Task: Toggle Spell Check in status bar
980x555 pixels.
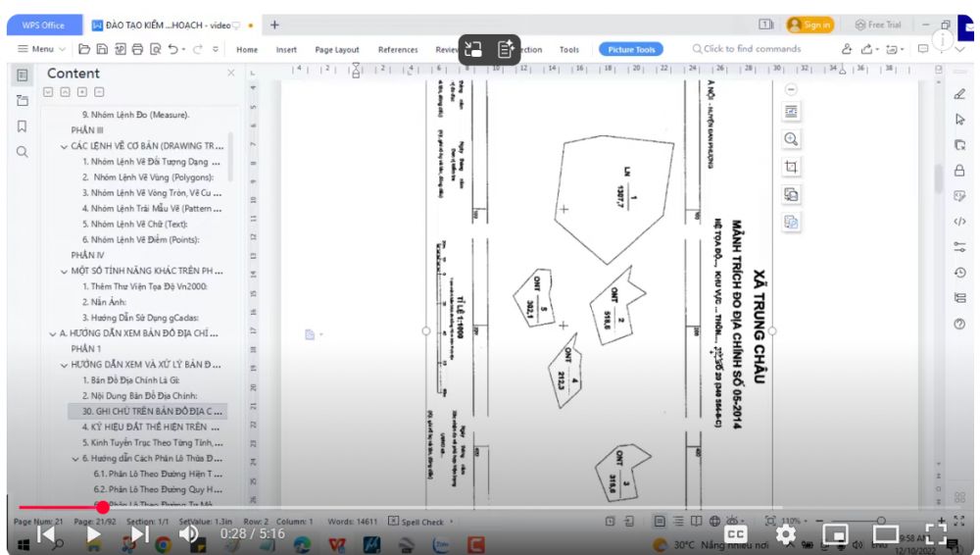Action: 420,522
